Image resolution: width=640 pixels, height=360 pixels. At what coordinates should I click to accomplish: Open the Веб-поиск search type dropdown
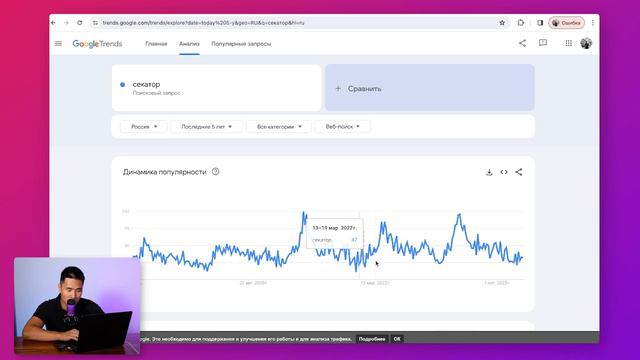pos(342,127)
